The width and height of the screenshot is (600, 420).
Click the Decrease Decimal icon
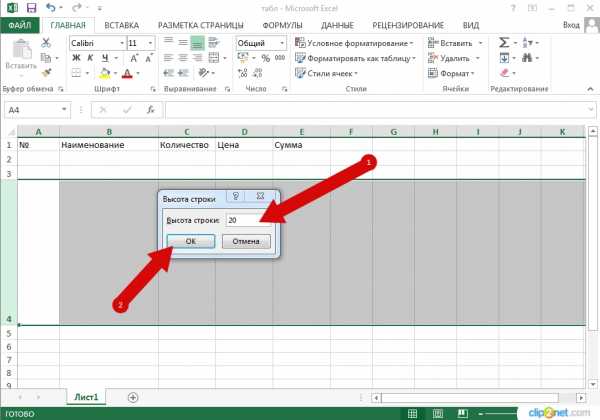point(258,73)
